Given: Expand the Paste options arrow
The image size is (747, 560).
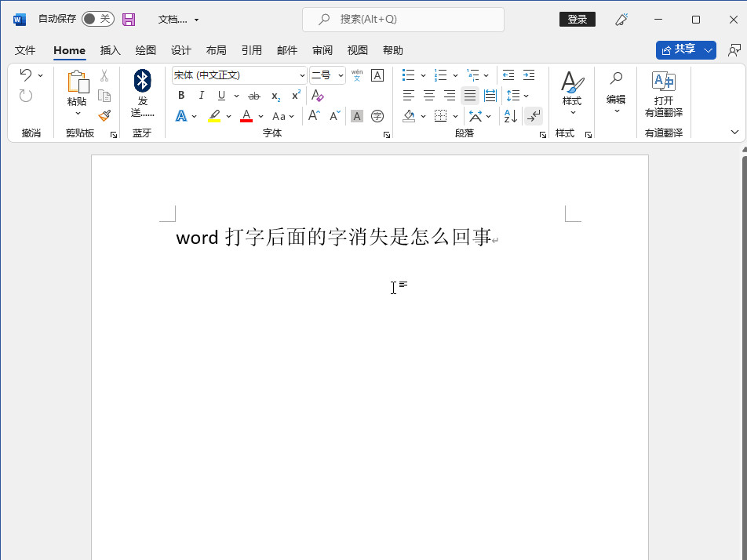Looking at the screenshot, I should [x=78, y=113].
